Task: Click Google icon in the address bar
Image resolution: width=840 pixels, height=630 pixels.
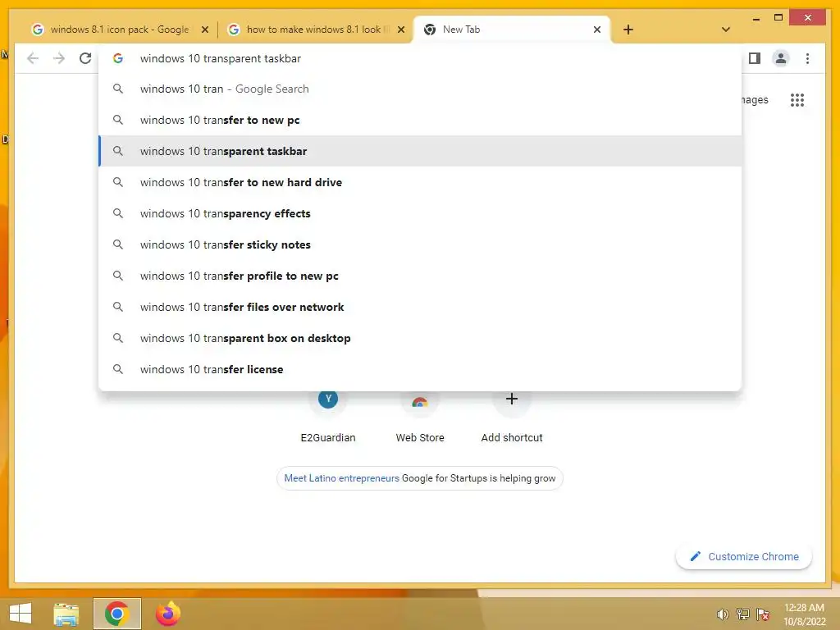Action: (118, 58)
